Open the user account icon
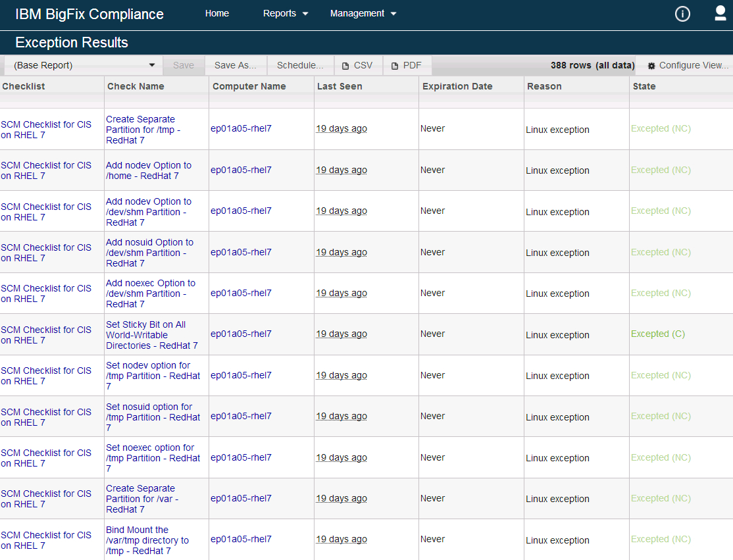 [x=720, y=13]
